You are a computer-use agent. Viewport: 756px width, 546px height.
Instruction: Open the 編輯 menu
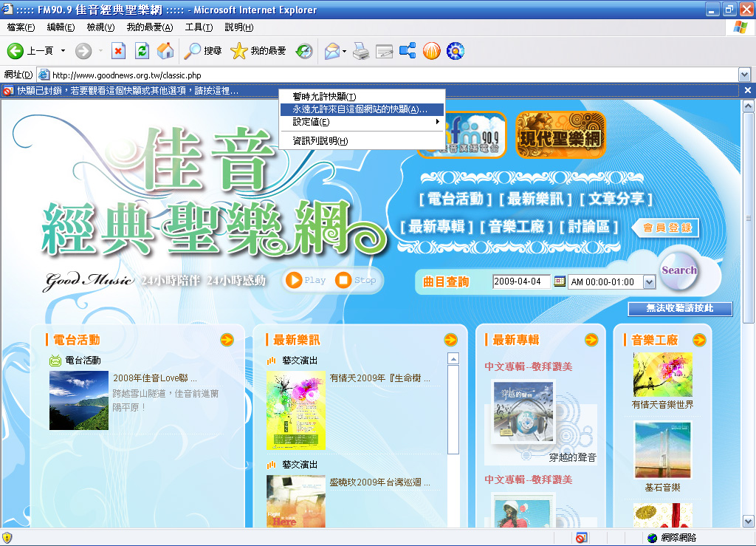click(61, 27)
